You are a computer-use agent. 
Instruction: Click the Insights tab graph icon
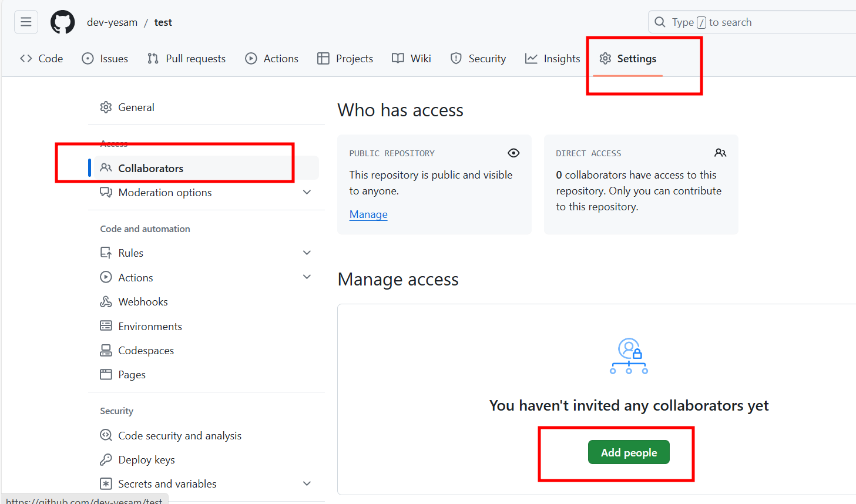coord(531,58)
